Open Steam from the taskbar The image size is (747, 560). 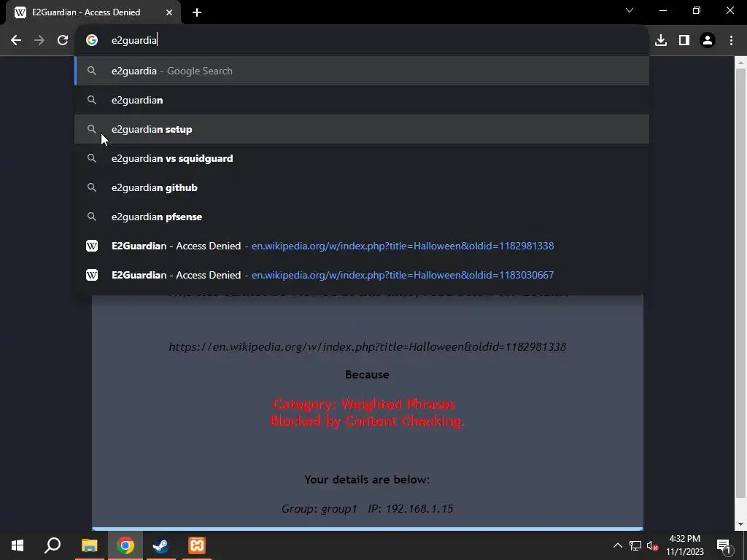click(160, 545)
